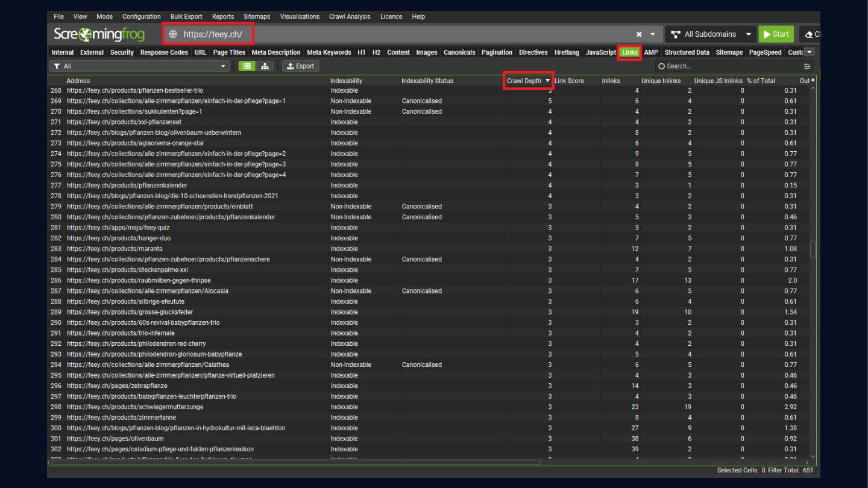This screenshot has width=868, height=488.
Task: Click the Export button
Action: pos(300,66)
